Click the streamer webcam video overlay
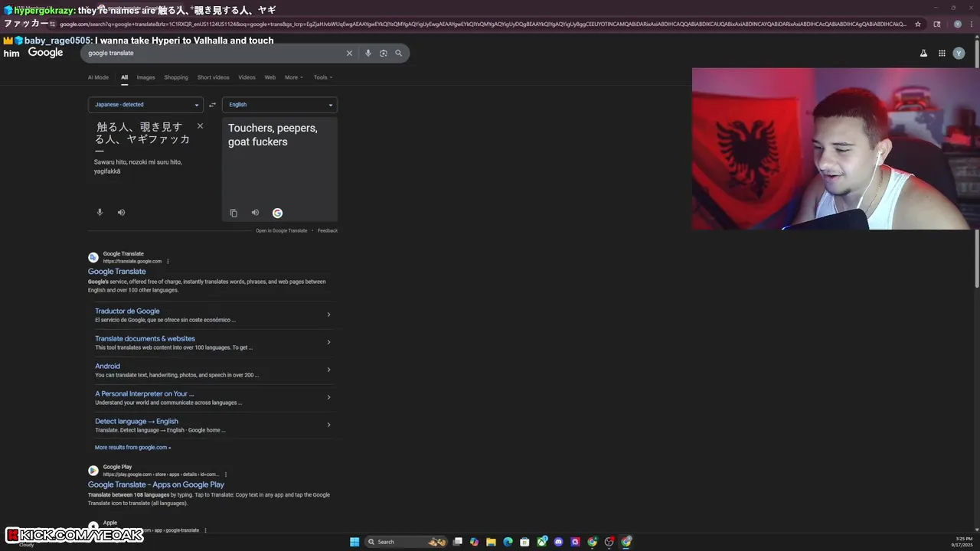The width and height of the screenshot is (980, 551). coord(835,148)
